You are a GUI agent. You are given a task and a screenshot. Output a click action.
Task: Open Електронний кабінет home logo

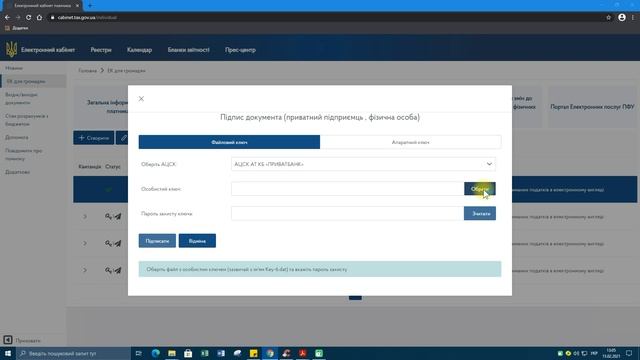click(40, 50)
